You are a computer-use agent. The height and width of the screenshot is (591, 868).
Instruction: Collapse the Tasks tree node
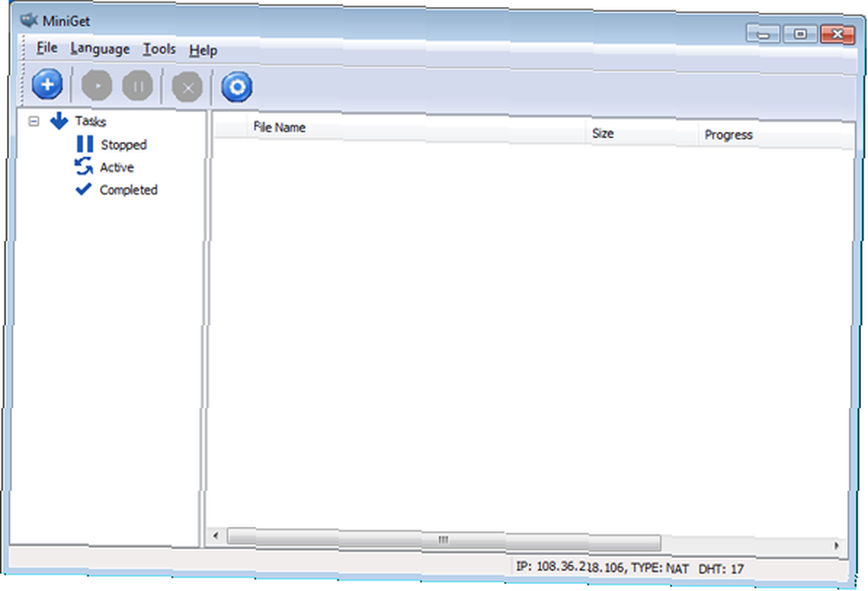click(x=34, y=121)
